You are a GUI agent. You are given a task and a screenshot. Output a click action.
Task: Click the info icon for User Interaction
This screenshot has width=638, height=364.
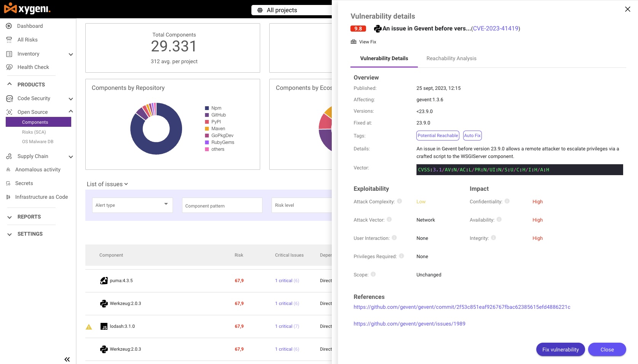coord(394,238)
